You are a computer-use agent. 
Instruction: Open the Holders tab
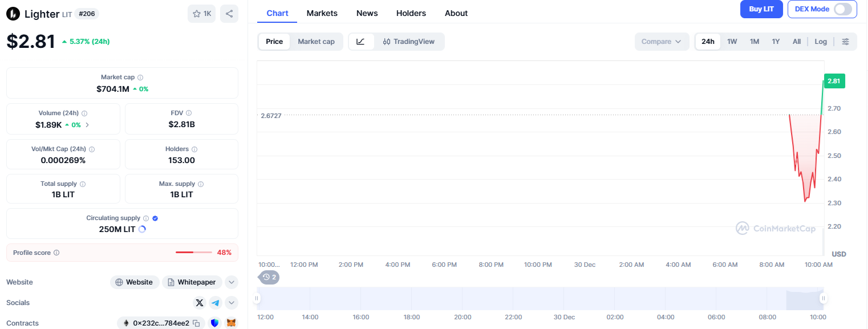411,13
